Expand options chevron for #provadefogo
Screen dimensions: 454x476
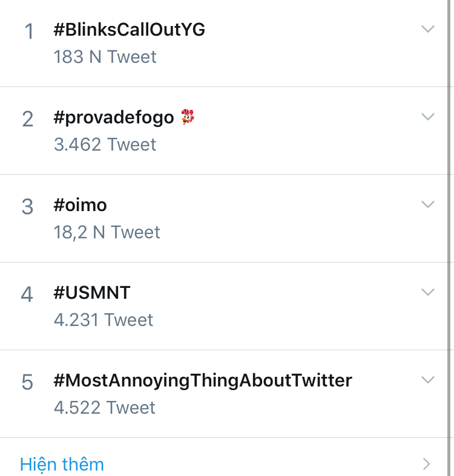point(427,117)
